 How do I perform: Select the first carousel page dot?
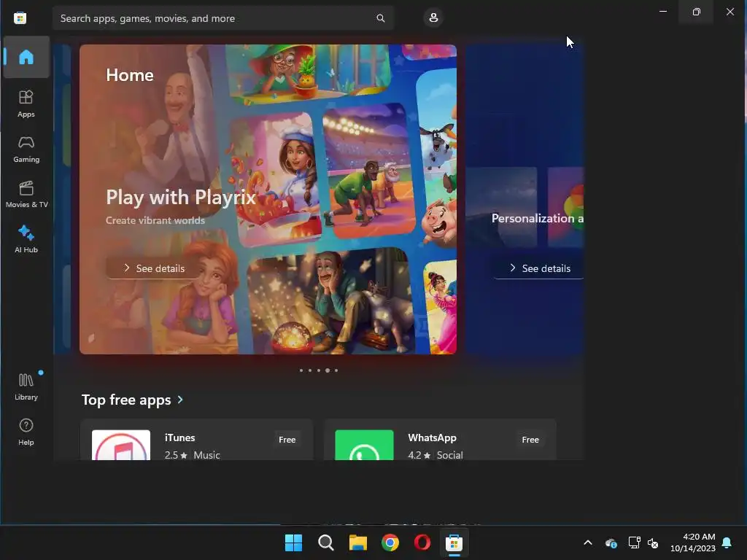pyautogui.click(x=301, y=370)
